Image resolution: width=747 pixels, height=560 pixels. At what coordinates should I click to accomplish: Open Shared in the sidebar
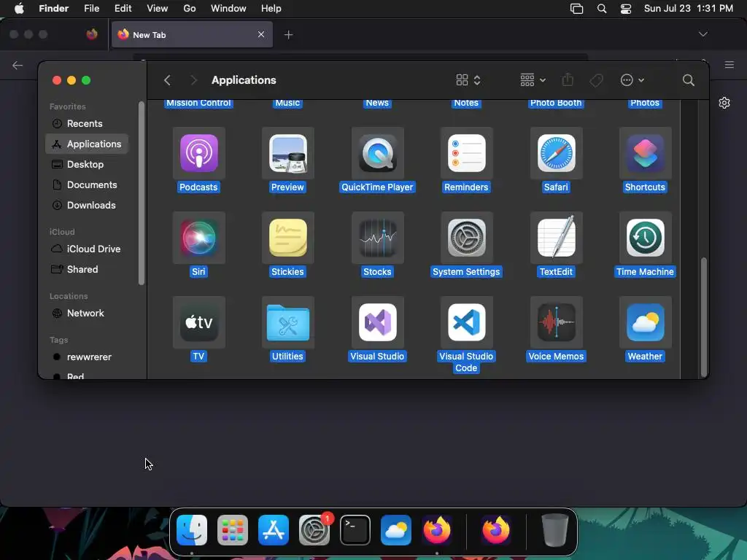pyautogui.click(x=87, y=270)
